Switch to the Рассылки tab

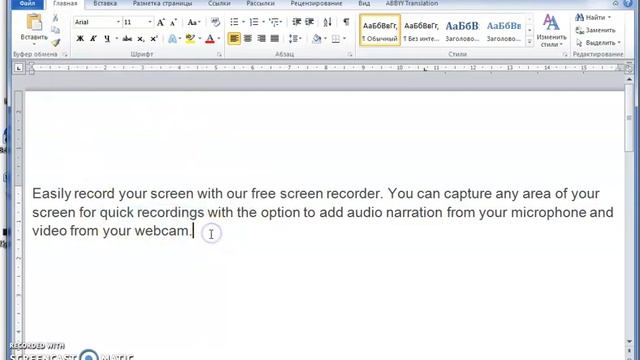(260, 4)
